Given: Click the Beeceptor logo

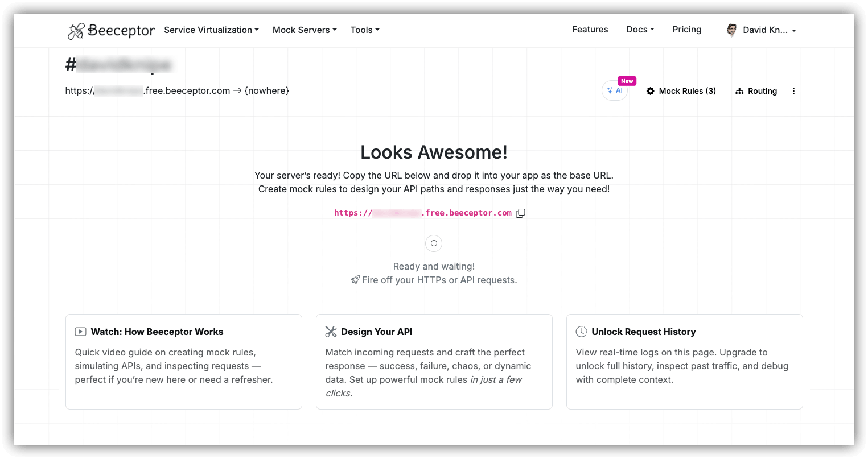Looking at the screenshot, I should coord(111,31).
